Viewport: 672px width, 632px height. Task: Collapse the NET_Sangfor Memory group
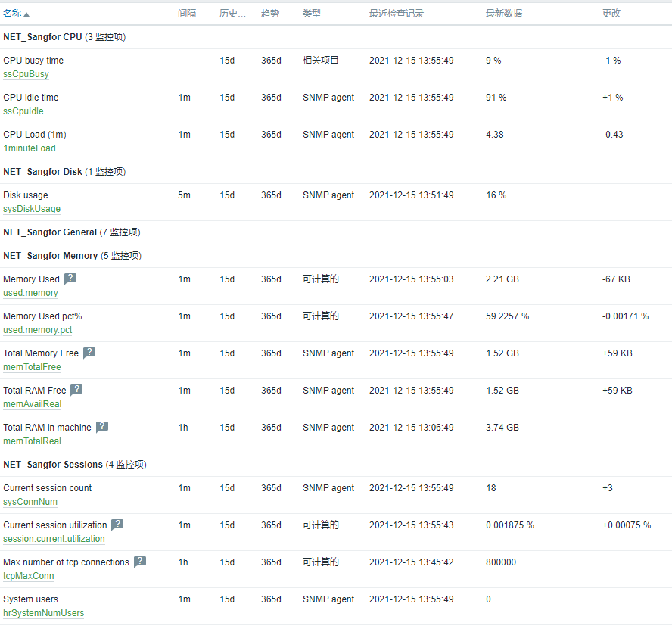pyautogui.click(x=72, y=256)
